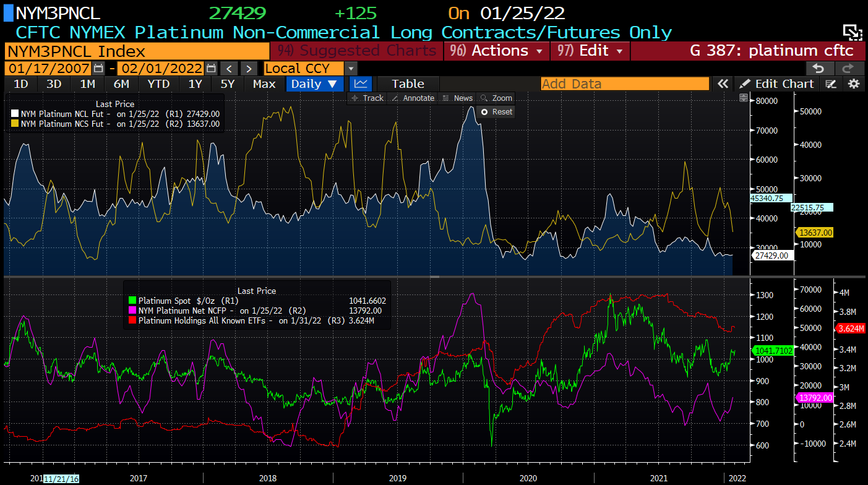
Task: Click the pop-out window icon
Action: pyautogui.click(x=852, y=33)
